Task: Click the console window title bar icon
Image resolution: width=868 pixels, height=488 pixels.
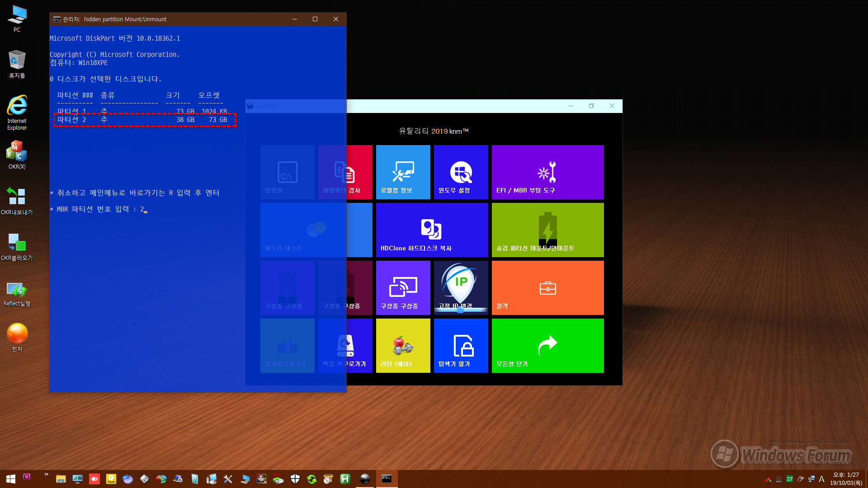Action: click(x=57, y=19)
